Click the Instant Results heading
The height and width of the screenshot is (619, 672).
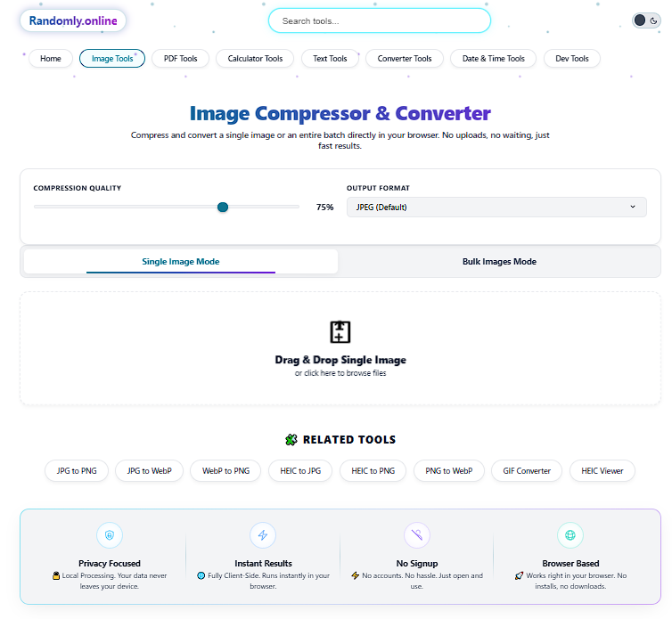(263, 563)
